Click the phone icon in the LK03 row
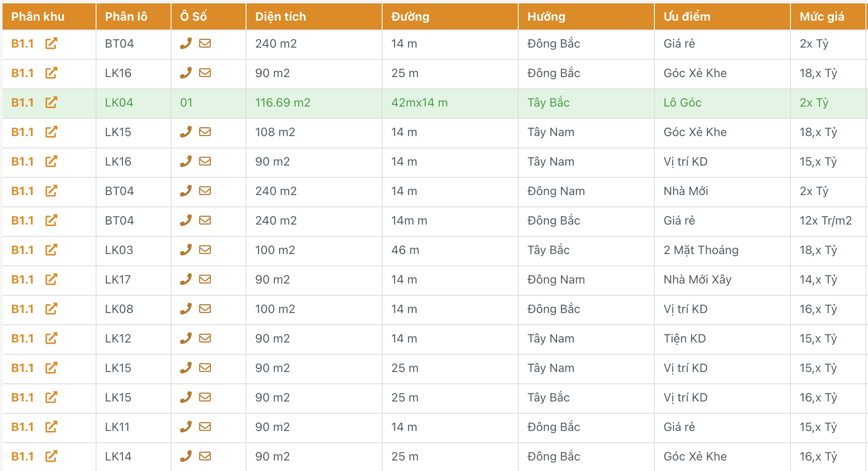The width and height of the screenshot is (868, 471). [186, 250]
